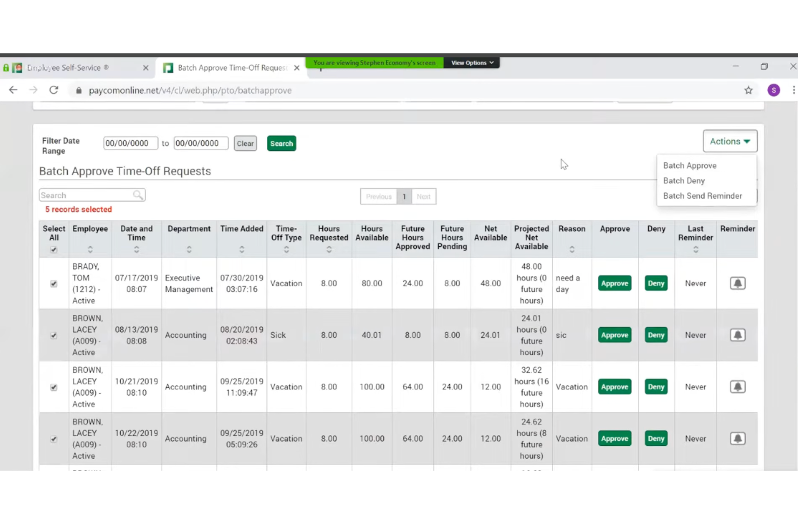Image resolution: width=798 pixels, height=532 pixels.
Task: Sort by Department column arrows
Action: (189, 250)
